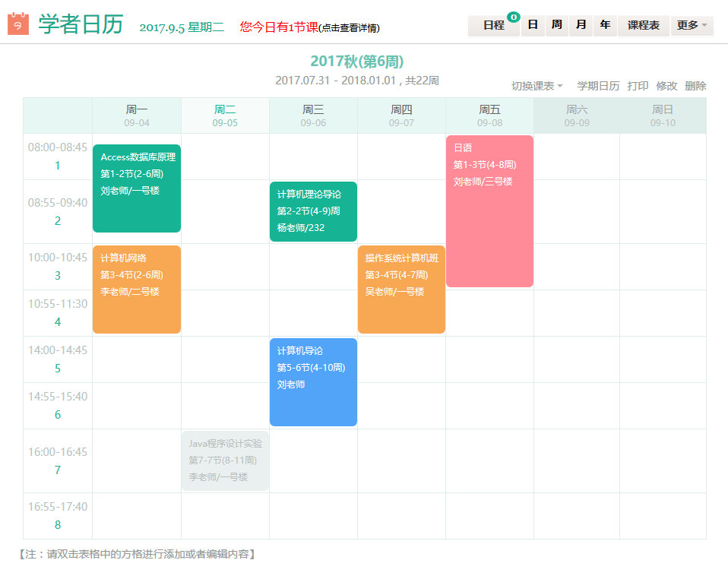The width and height of the screenshot is (728, 576).
Task: Select the 计算机理论导论 course block
Action: click(313, 212)
